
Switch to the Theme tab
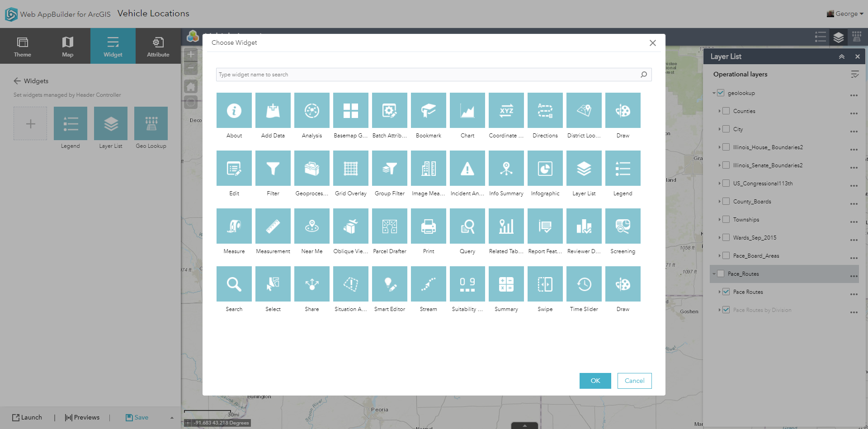point(23,46)
